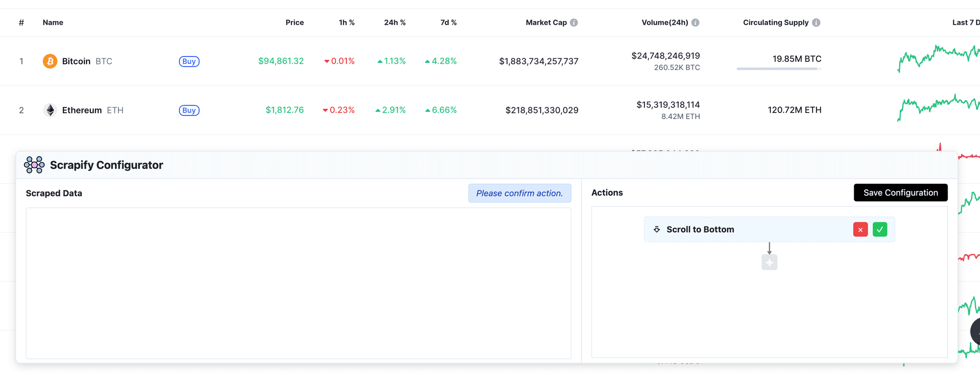Sort by the Volume(24h) column header
Image resolution: width=980 pixels, height=376 pixels.
point(665,23)
